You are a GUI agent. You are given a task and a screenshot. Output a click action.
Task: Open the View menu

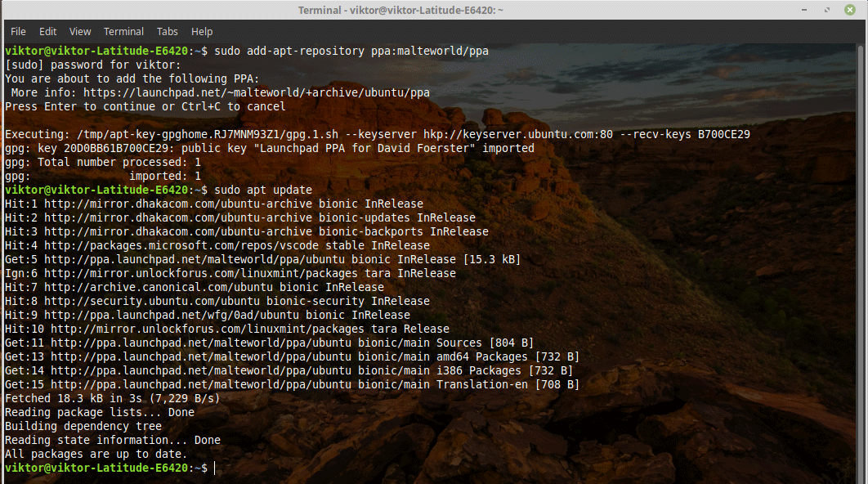79,31
